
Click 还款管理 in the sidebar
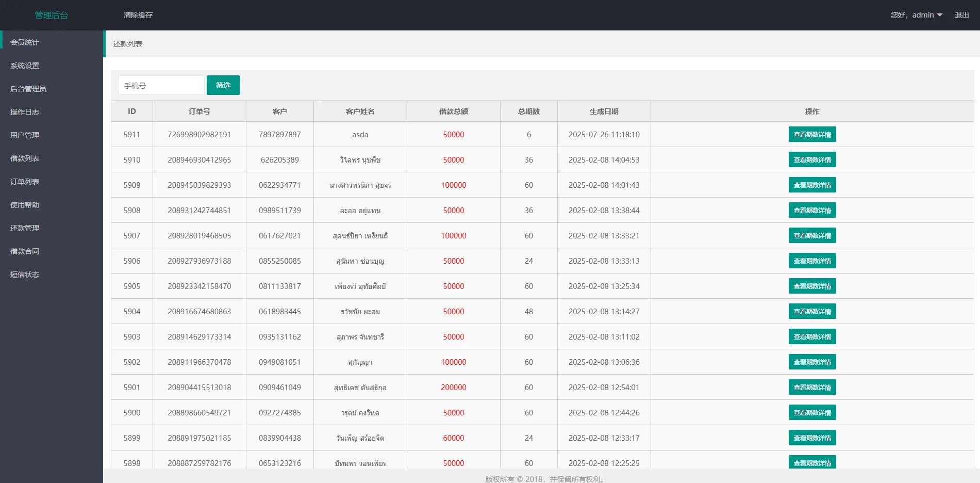click(25, 228)
